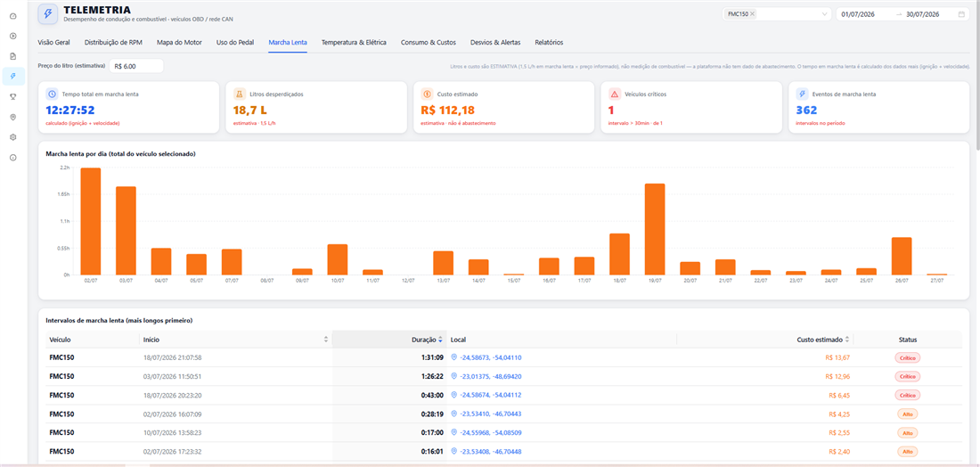Open the Mapa do Motor tab
The height and width of the screenshot is (467, 980).
click(x=179, y=43)
